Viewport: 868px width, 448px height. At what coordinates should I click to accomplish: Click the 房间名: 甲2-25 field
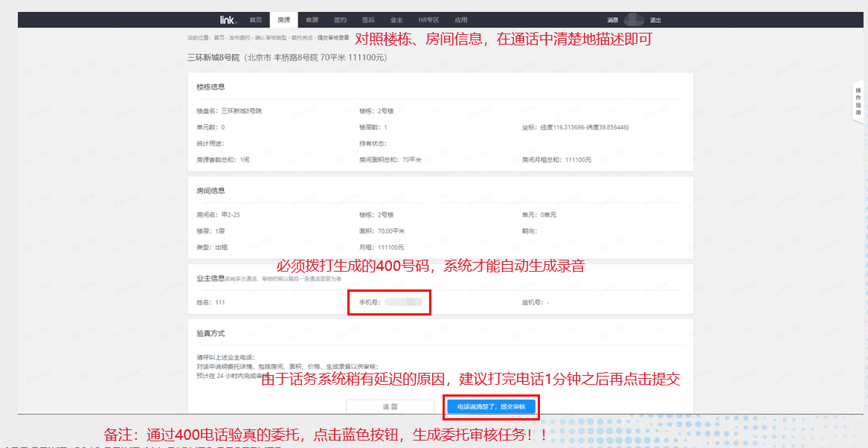click(x=219, y=215)
